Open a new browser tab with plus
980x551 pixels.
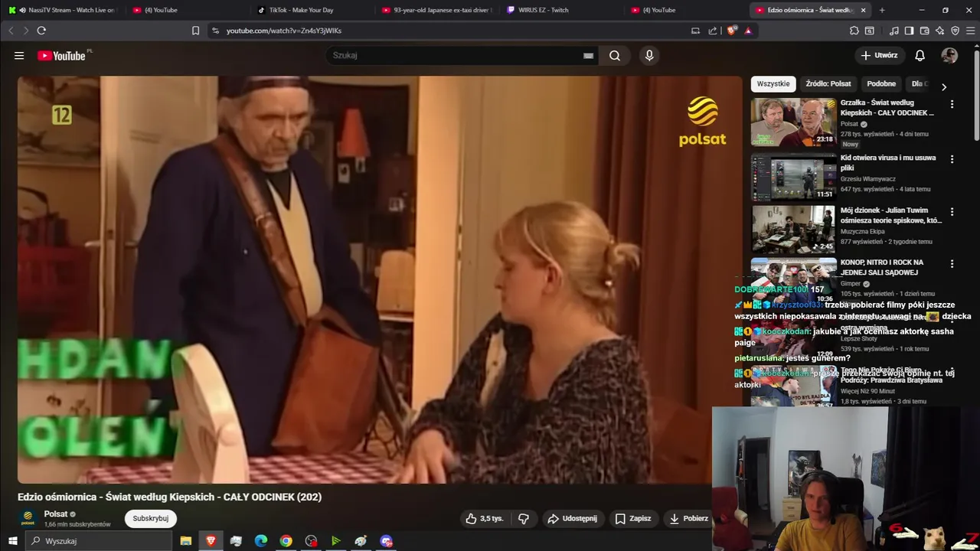pyautogui.click(x=882, y=10)
